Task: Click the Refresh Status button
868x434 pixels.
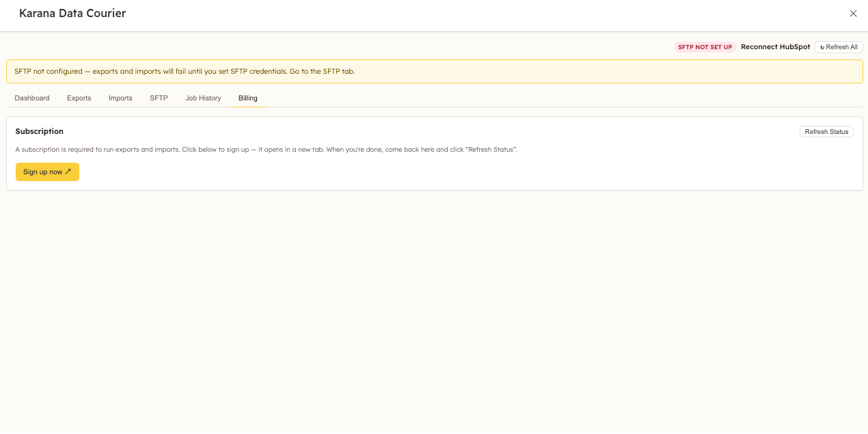Action: pos(826,132)
